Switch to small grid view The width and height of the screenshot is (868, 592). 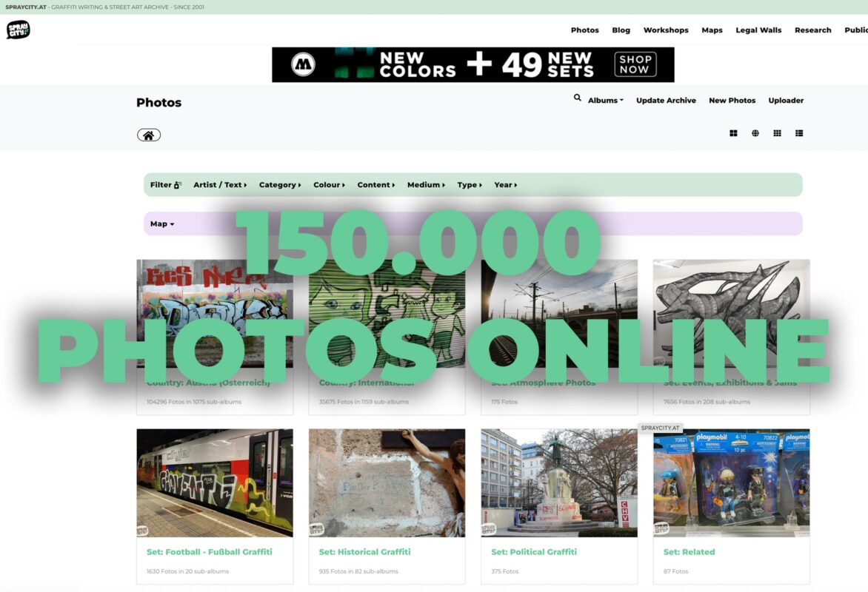[x=777, y=134]
